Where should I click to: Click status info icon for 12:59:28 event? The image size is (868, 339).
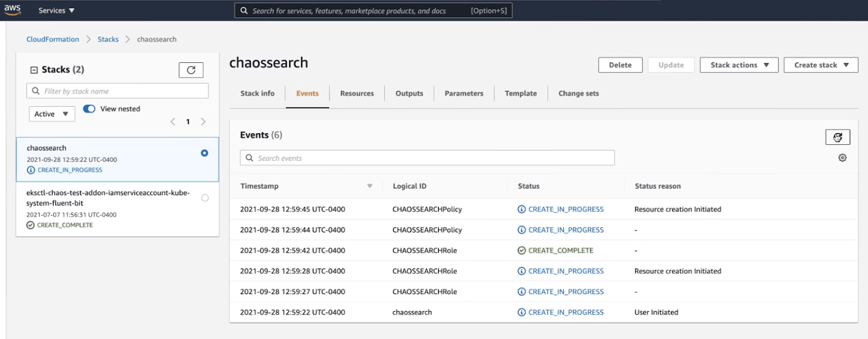coord(521,271)
